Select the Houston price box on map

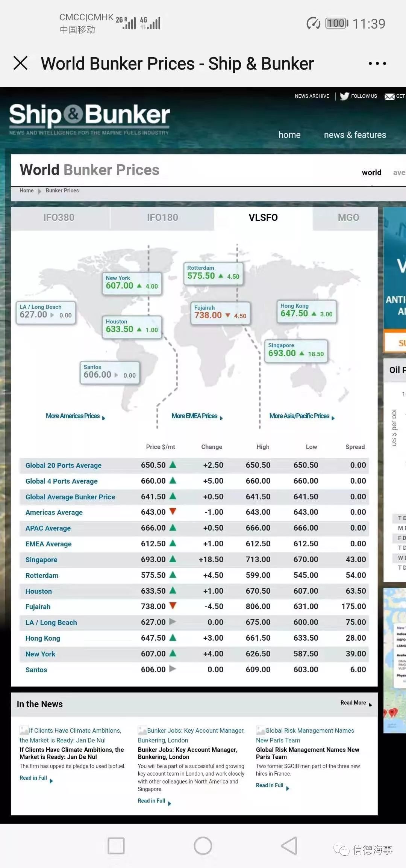click(132, 327)
